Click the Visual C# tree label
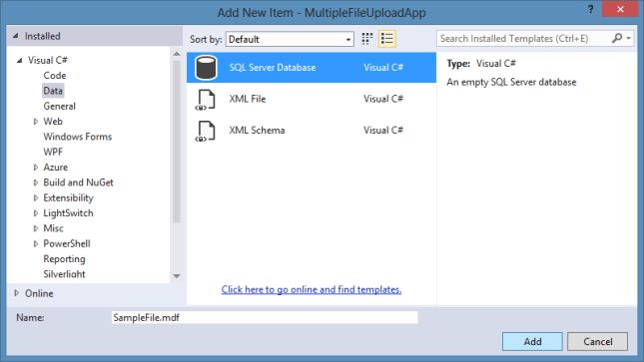 tap(48, 60)
